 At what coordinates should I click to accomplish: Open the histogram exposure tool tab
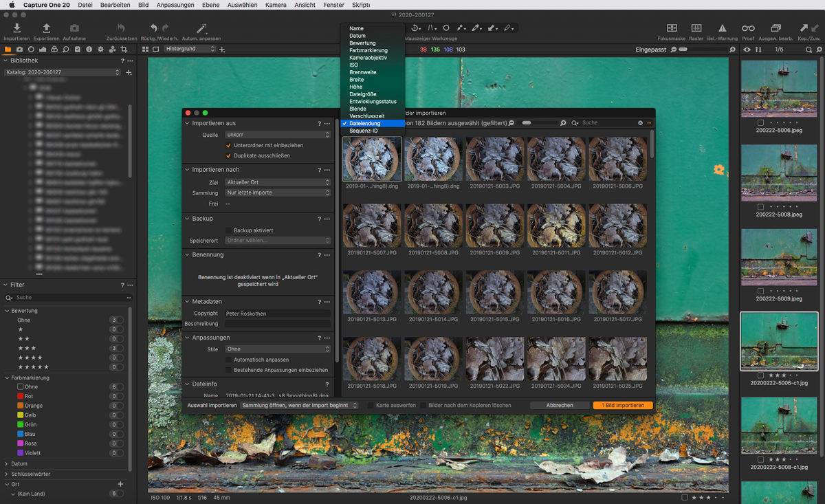click(43, 50)
